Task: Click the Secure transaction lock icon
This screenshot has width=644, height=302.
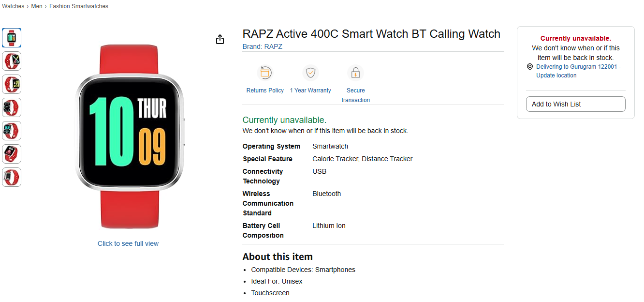Action: point(355,73)
